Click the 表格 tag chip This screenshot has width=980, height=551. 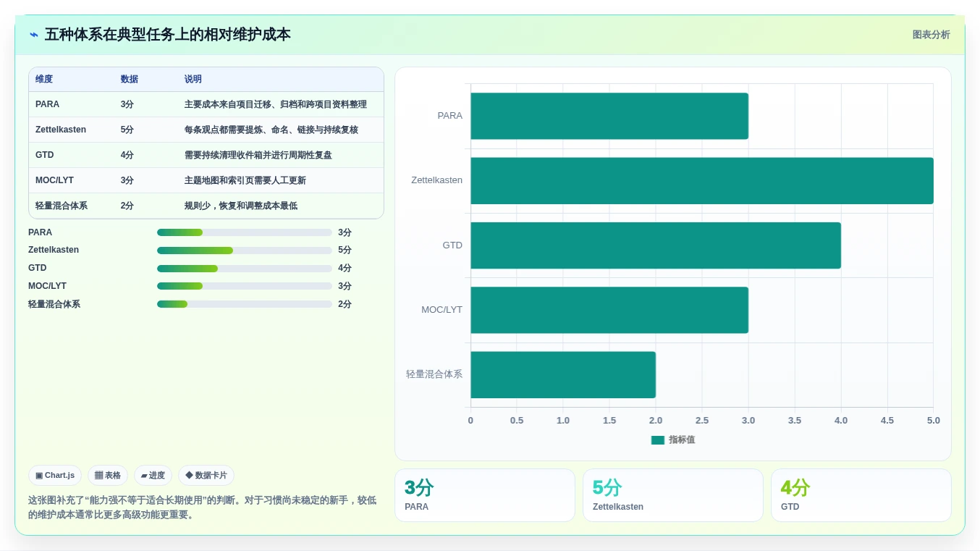tap(108, 476)
